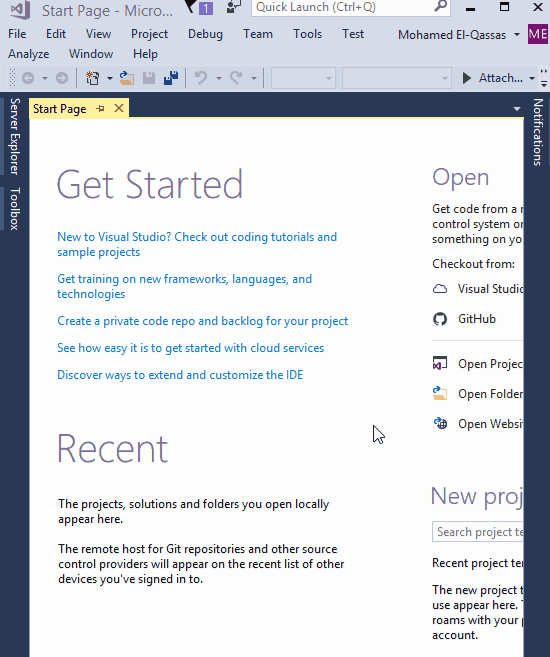Open the New Project dropdown arrow
This screenshot has height=657, width=550.
tap(109, 78)
